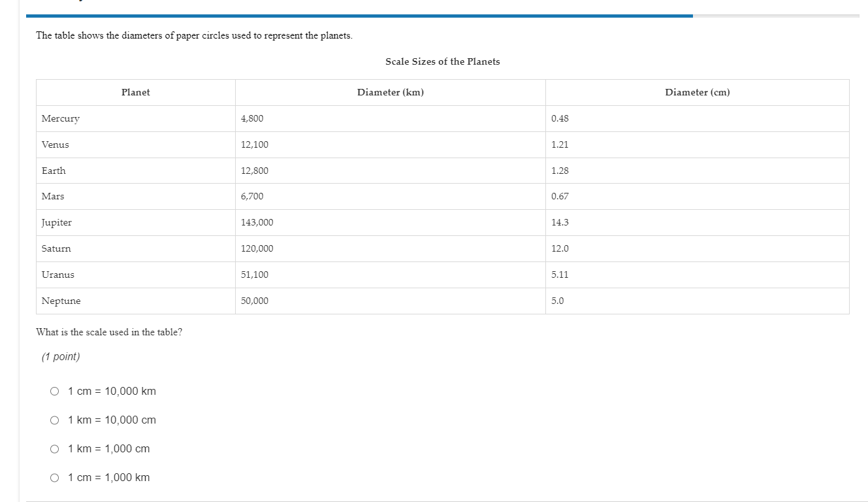Click the 6,700 km value for Mars
The image size is (868, 502).
tap(252, 196)
